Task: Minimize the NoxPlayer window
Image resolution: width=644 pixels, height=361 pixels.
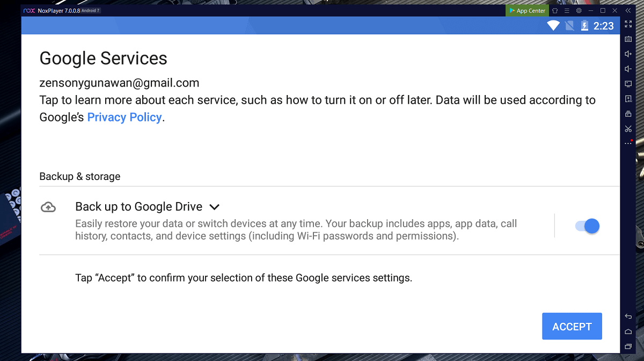Action: pos(591,11)
